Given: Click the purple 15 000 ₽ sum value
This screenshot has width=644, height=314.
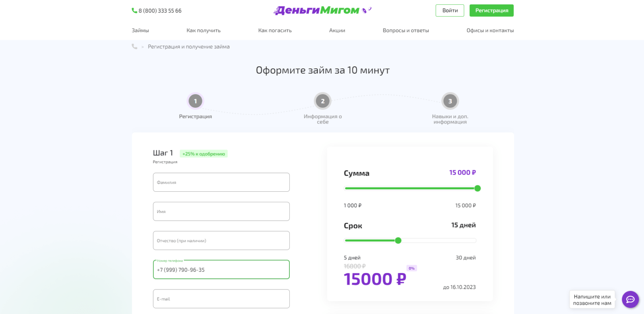Looking at the screenshot, I should coord(462,172).
